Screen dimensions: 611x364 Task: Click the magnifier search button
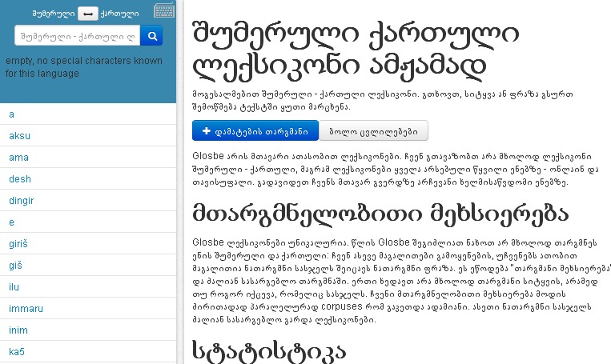pos(151,36)
